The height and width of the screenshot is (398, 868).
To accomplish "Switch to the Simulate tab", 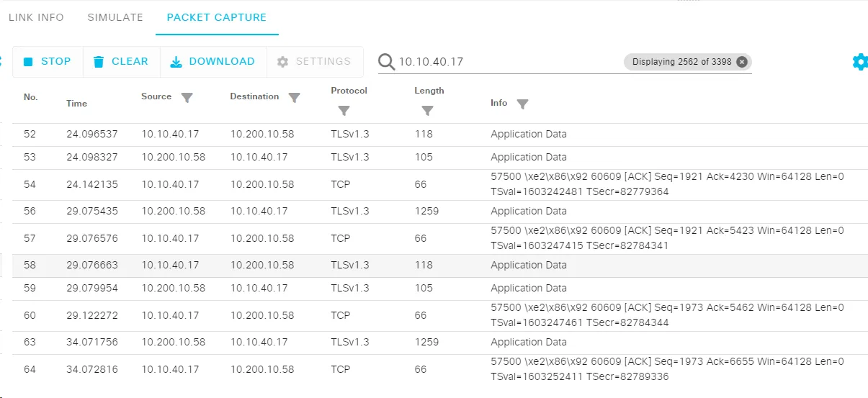I will 115,17.
